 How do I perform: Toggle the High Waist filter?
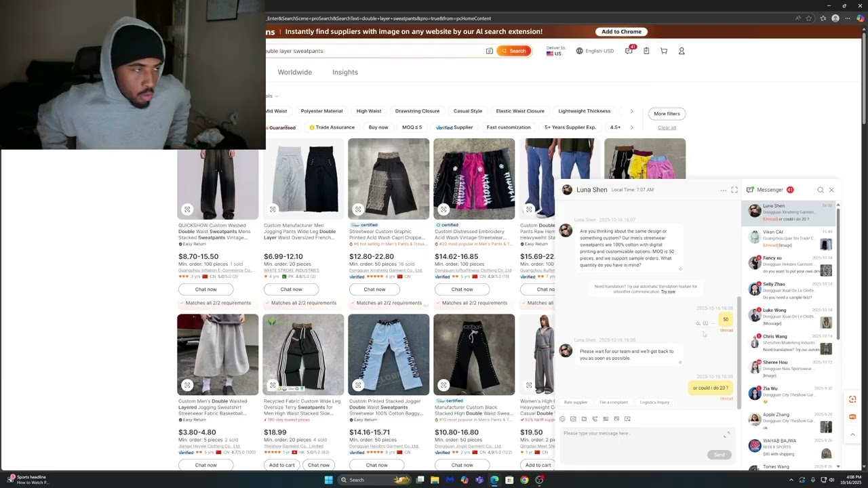tap(369, 111)
